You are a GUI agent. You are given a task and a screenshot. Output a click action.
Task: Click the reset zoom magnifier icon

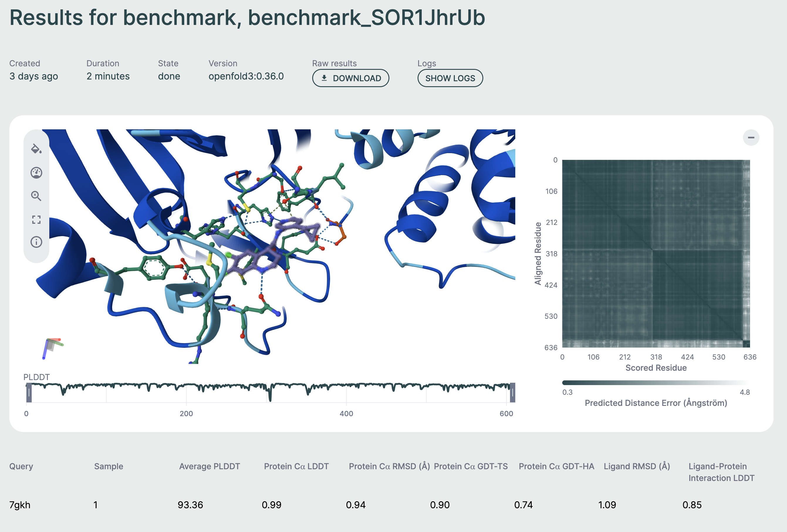coord(36,196)
